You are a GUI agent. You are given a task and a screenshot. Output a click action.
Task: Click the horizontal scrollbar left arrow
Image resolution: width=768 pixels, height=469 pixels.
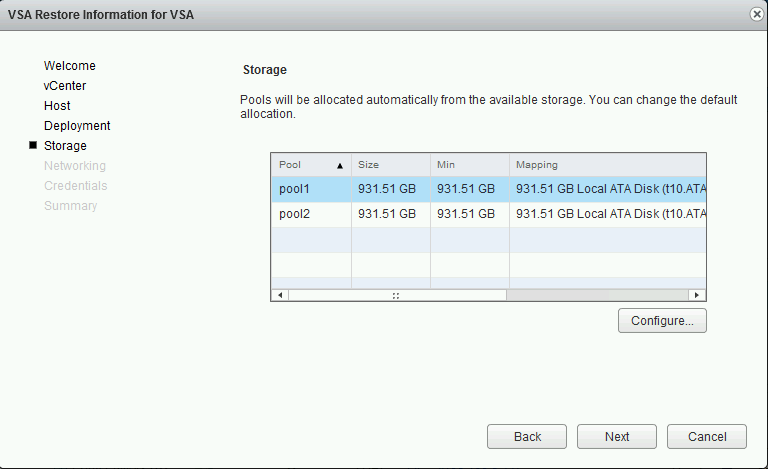pyautogui.click(x=280, y=295)
